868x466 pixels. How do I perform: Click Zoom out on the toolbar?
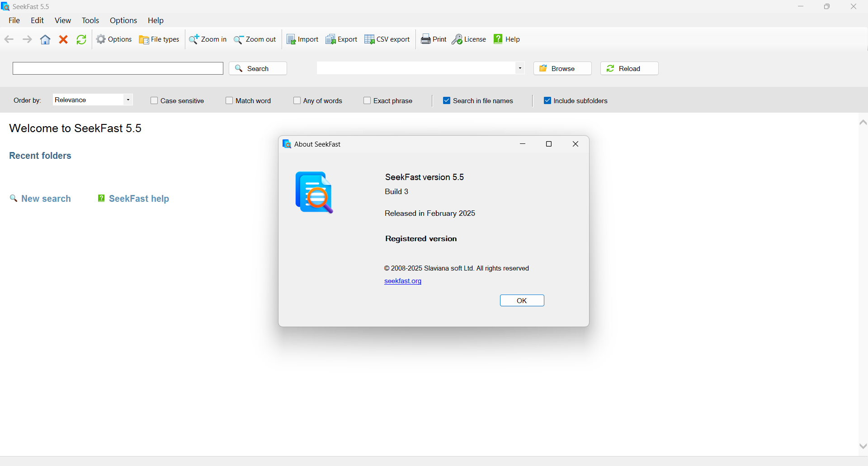click(255, 39)
